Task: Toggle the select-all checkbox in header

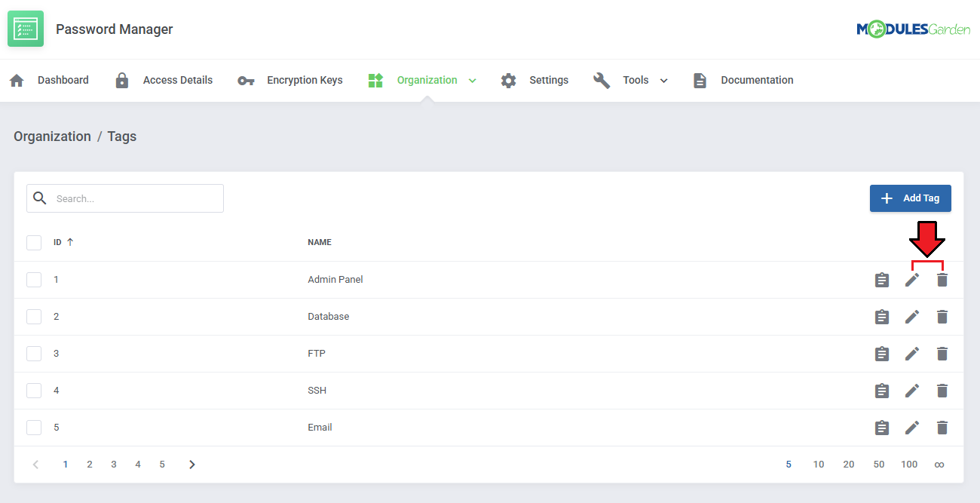Action: (x=34, y=243)
